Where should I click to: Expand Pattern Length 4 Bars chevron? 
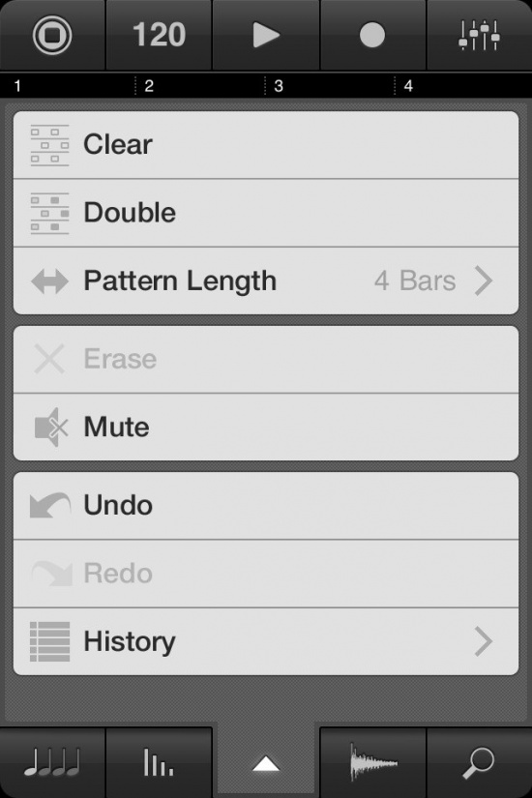click(483, 281)
